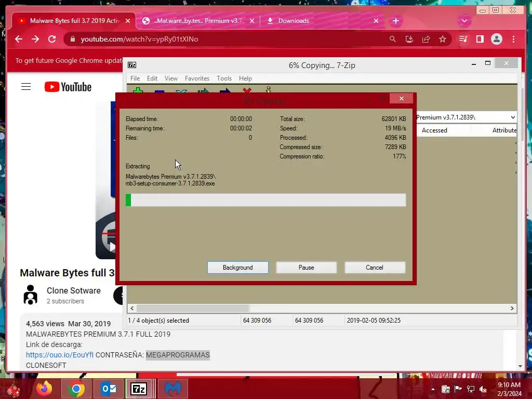Viewport: 532px width, 399px height.
Task: Close the copying progress dialog
Action: click(402, 98)
